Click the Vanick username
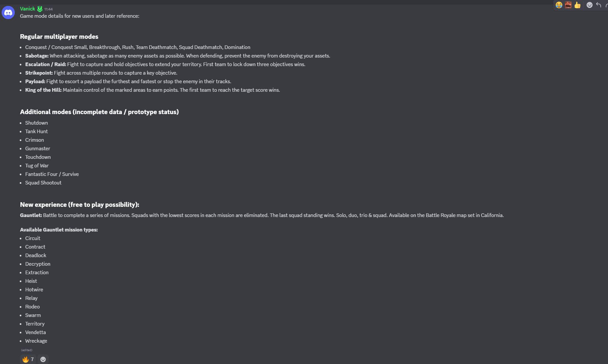 click(x=27, y=9)
